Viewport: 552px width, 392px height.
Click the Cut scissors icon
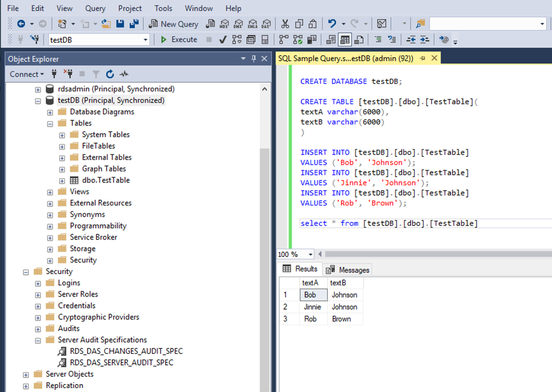coord(285,24)
